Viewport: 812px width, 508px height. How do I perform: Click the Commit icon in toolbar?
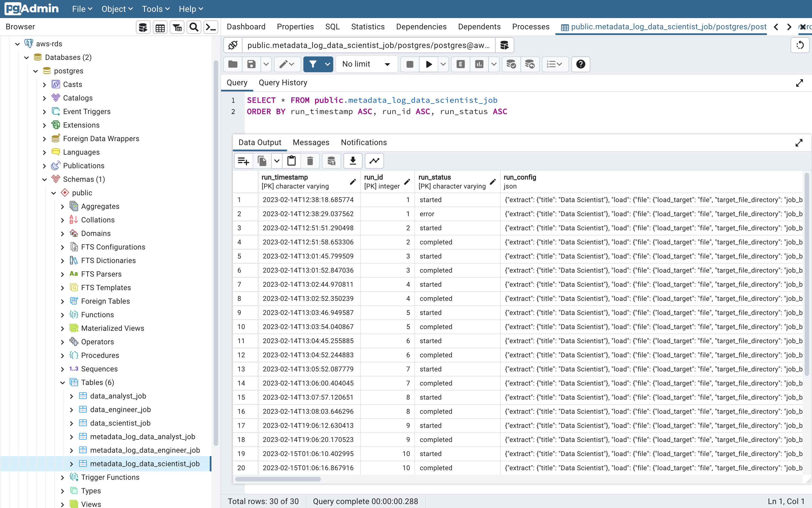click(x=511, y=64)
